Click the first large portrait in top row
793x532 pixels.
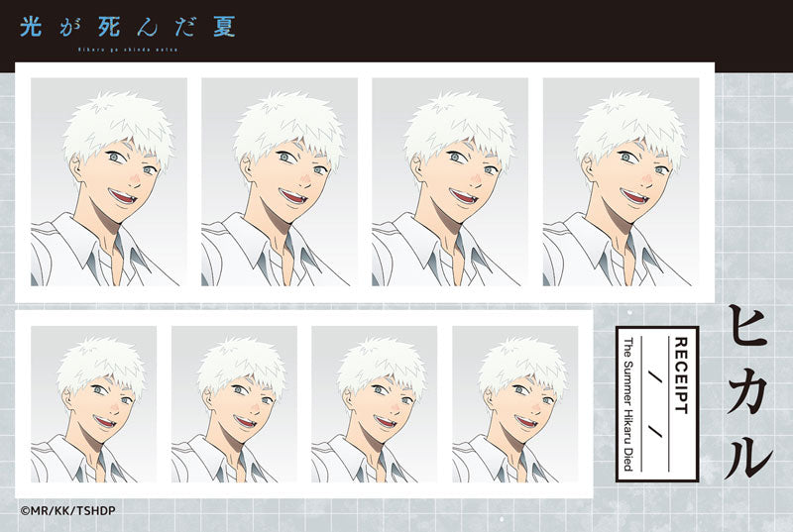tap(109, 182)
